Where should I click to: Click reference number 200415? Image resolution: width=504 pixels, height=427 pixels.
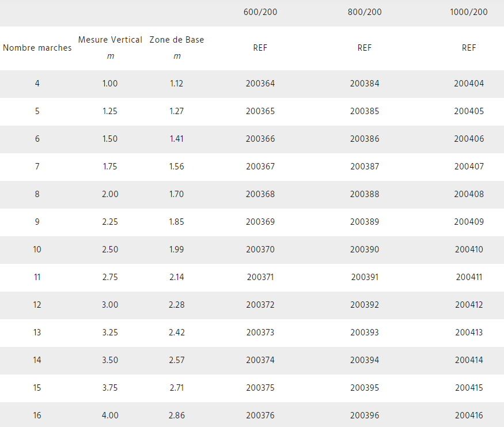pos(469,388)
